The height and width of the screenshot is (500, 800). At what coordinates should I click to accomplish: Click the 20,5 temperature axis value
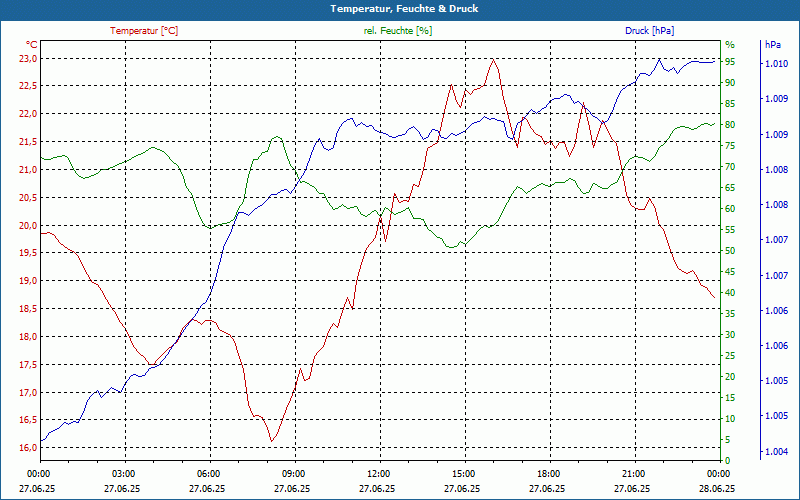click(x=28, y=197)
